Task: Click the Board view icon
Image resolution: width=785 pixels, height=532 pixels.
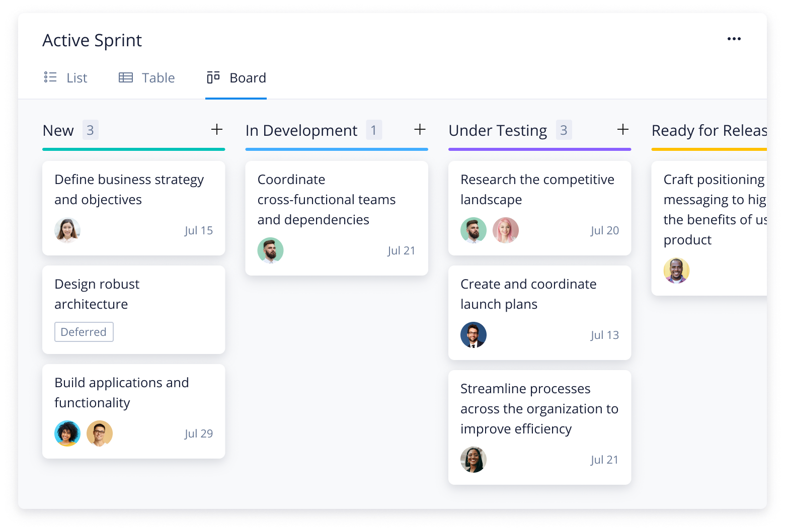Action: point(213,77)
